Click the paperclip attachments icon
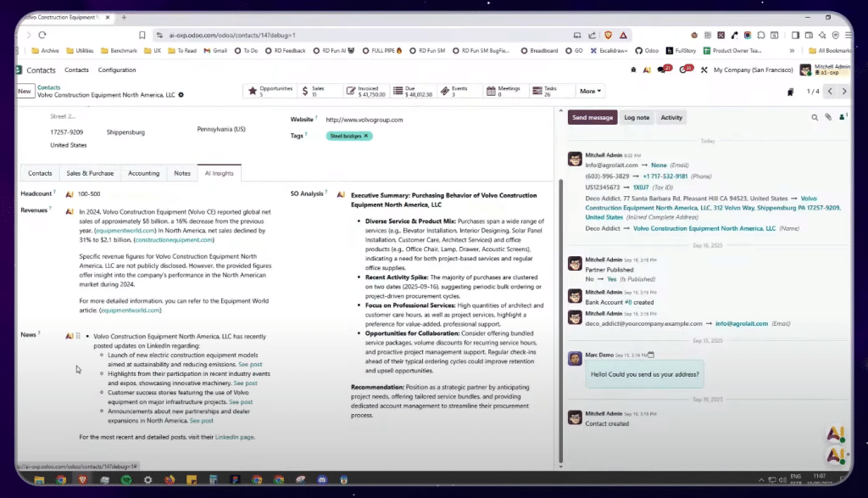The height and width of the screenshot is (498, 868). (x=828, y=118)
